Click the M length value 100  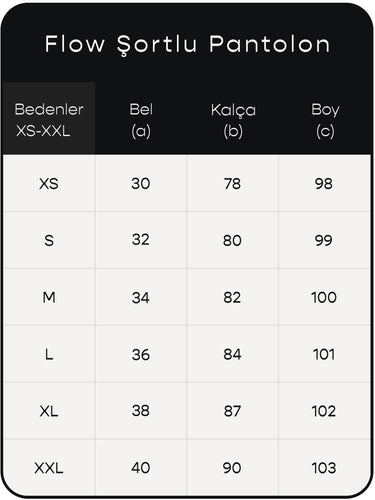point(324,297)
